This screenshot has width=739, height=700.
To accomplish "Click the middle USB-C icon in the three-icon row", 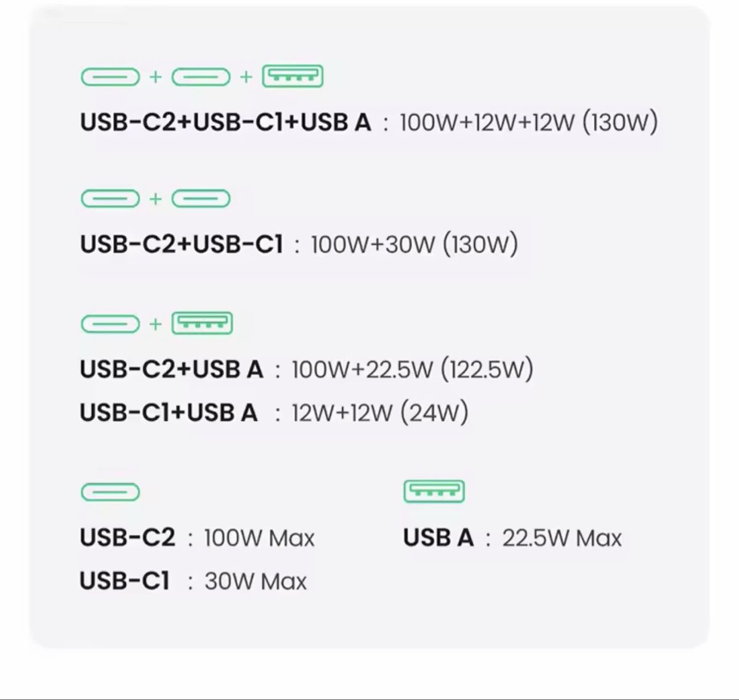I will click(201, 77).
